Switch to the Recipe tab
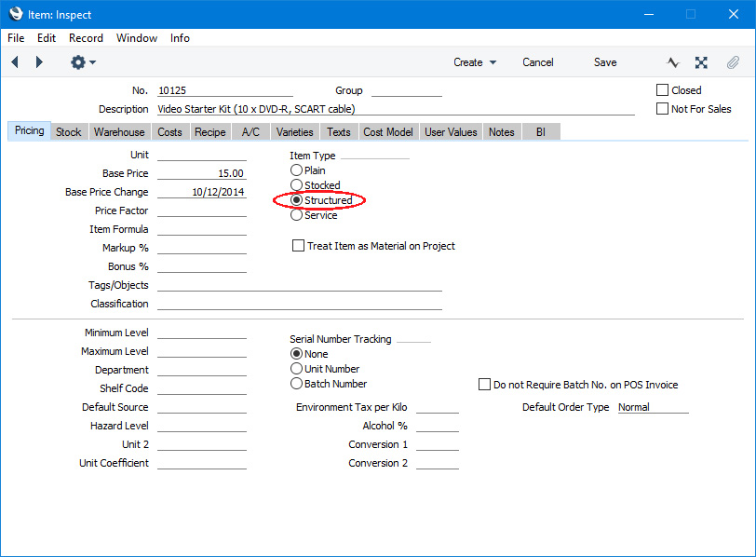The height and width of the screenshot is (557, 756). tap(210, 132)
